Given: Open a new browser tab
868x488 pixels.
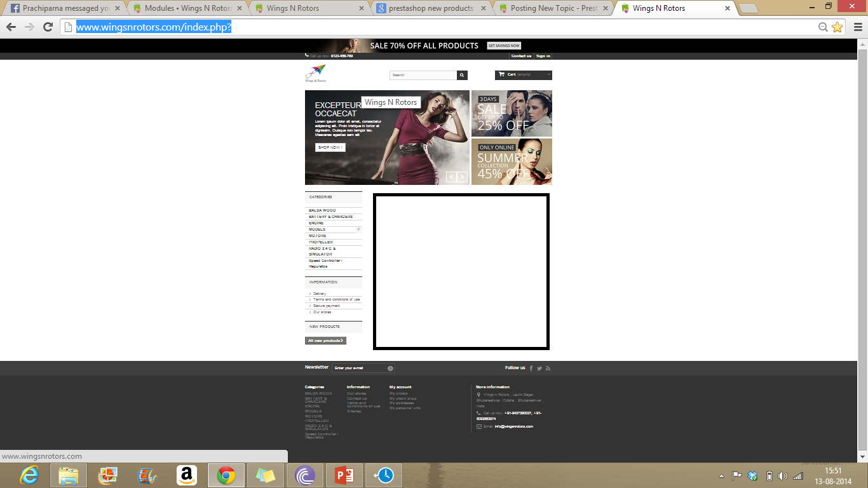Looking at the screenshot, I should tap(749, 8).
